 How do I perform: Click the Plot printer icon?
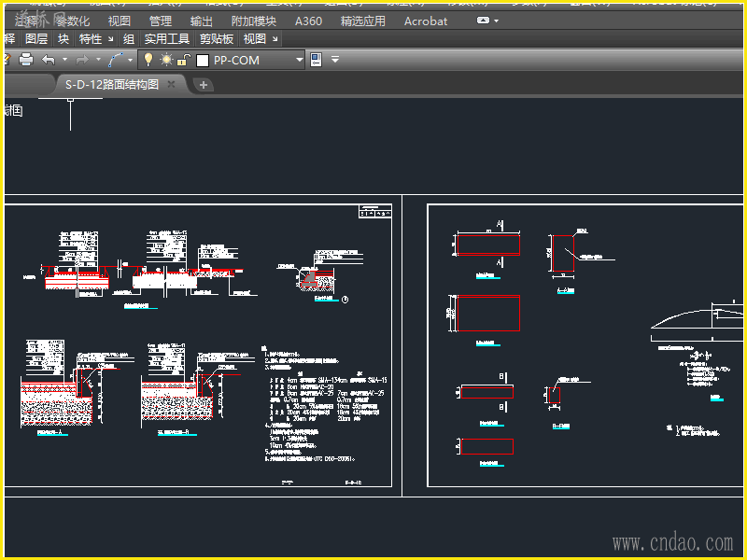pyautogui.click(x=25, y=60)
